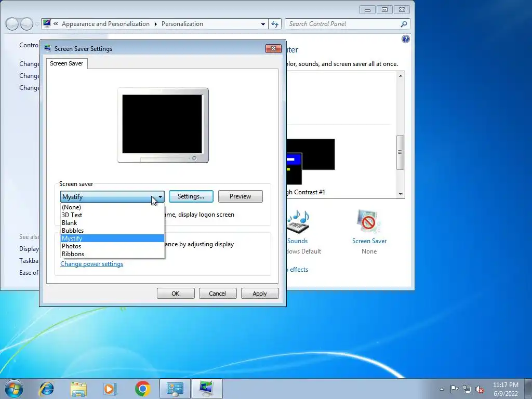Open the Screen Saver icon in Personalization
Screen dimensions: 532x399
click(369, 221)
